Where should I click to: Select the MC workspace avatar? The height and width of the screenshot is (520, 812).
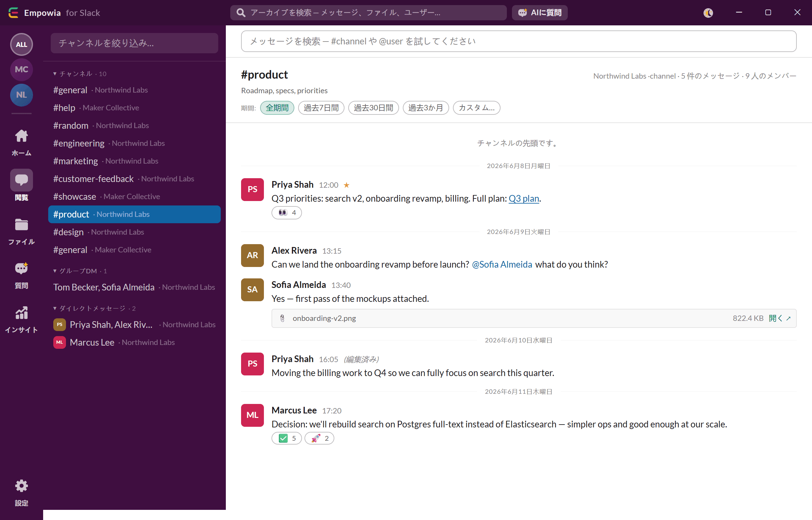coord(21,69)
